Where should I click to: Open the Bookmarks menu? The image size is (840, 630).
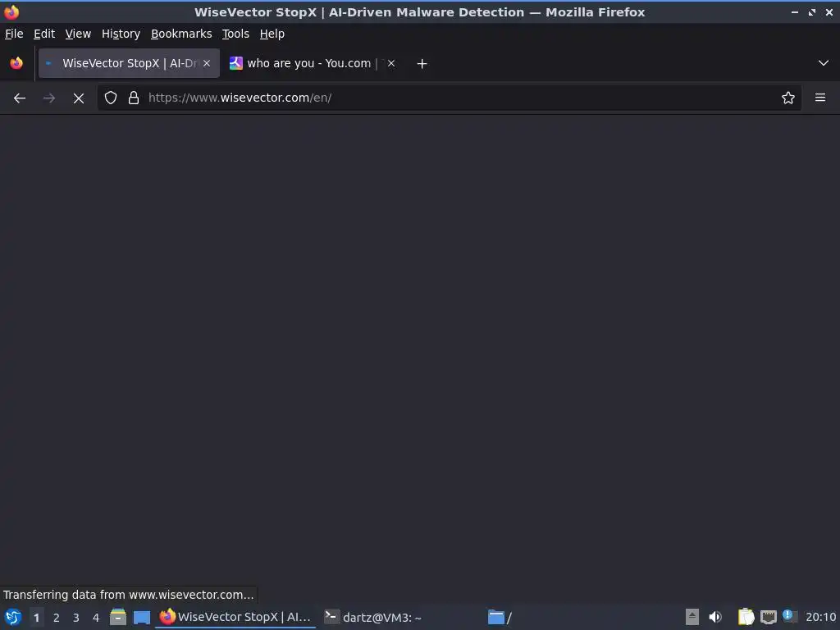pyautogui.click(x=181, y=34)
